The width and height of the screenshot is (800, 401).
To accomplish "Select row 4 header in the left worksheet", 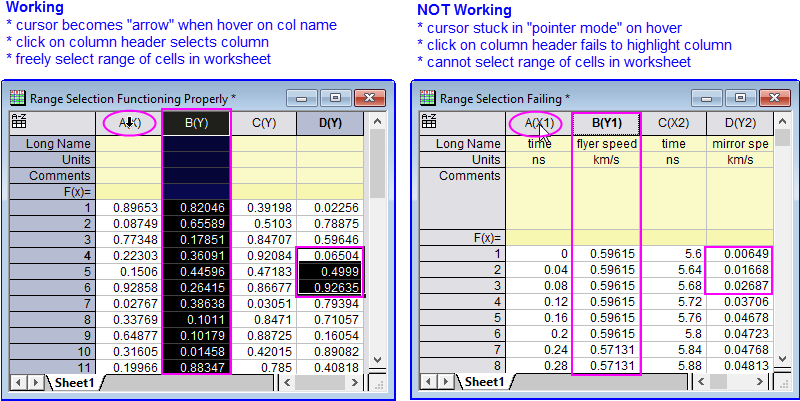I will 53,256.
